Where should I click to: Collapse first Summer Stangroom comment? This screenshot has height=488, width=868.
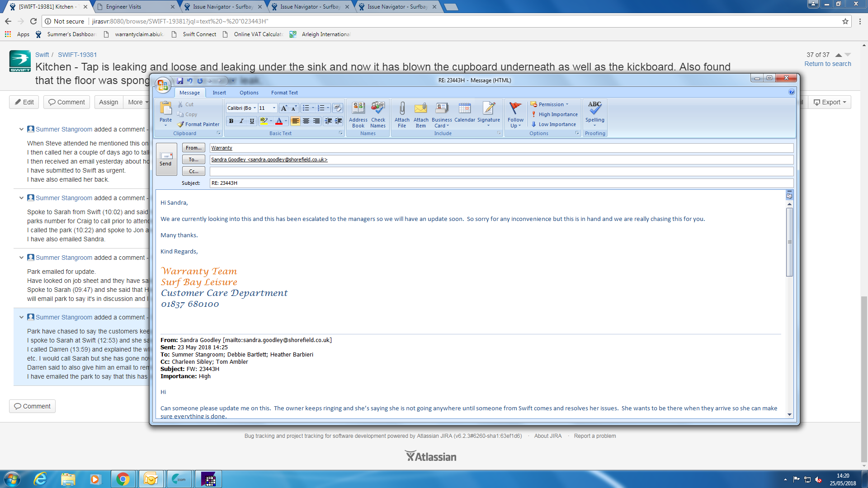click(x=21, y=129)
